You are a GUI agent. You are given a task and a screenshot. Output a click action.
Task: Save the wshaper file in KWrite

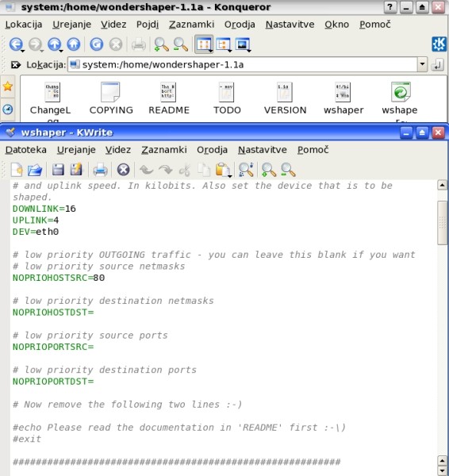(58, 170)
